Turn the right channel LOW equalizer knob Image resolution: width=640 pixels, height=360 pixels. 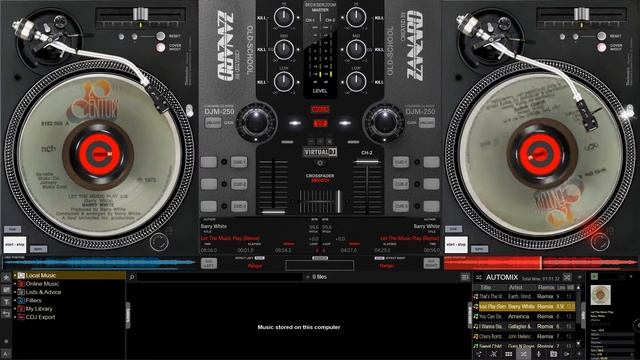click(x=356, y=82)
